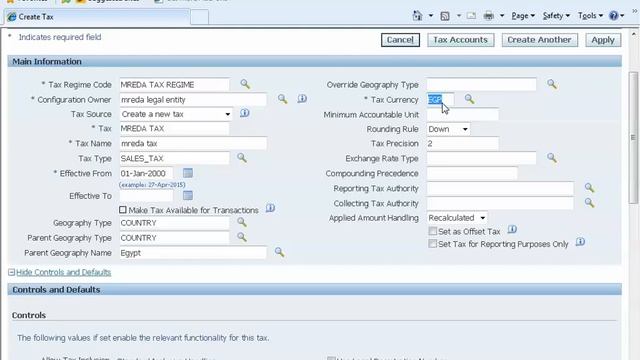Open Parent Geography Type search lookup

tap(242, 237)
